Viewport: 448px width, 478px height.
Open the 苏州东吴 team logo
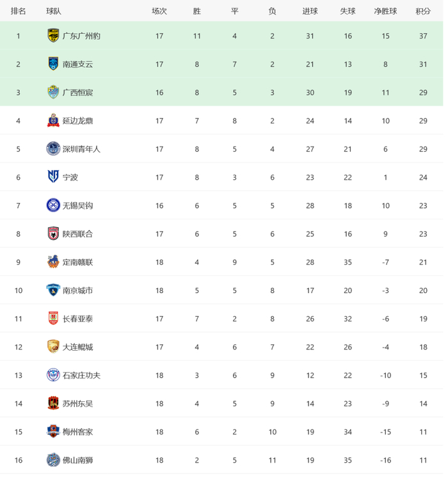click(53, 403)
